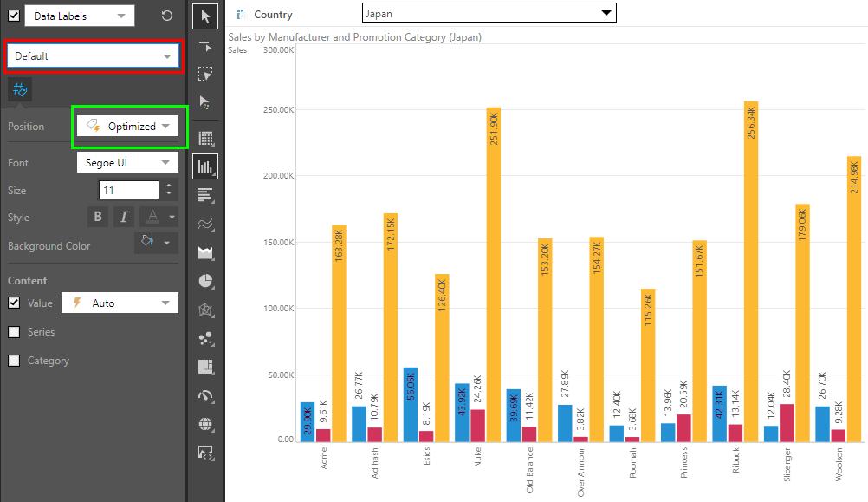This screenshot has height=502, width=868.
Task: Reset Data Labels settings with circular arrow
Action: pos(166,16)
